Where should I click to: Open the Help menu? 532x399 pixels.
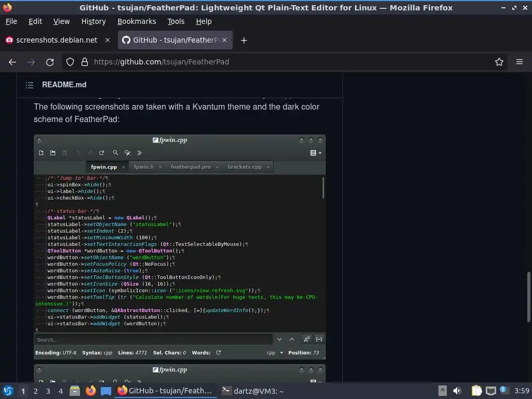(x=204, y=21)
